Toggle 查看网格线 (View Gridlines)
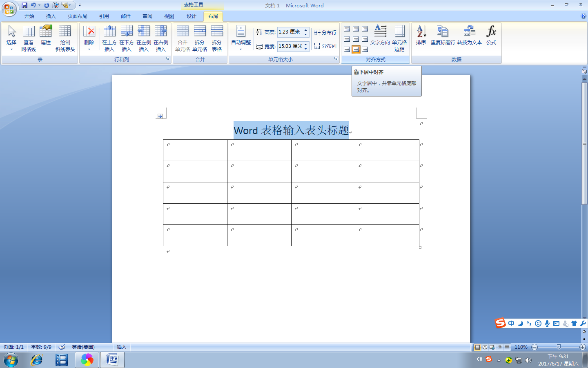 click(x=29, y=38)
